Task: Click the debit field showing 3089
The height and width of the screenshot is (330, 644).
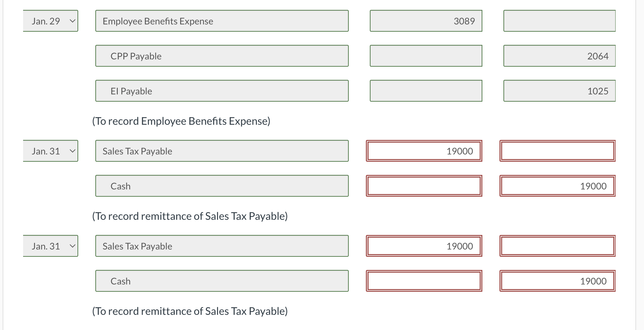Action: [x=426, y=21]
